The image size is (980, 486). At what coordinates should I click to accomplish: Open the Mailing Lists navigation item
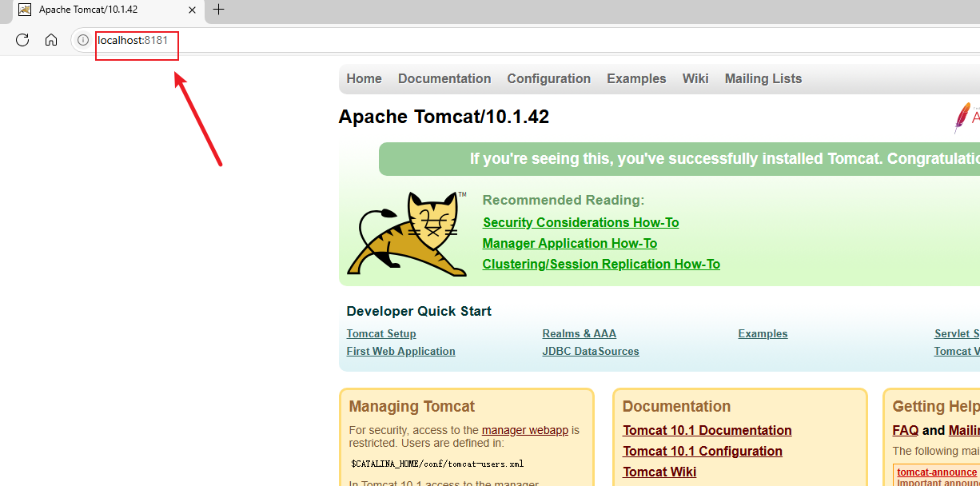point(763,78)
